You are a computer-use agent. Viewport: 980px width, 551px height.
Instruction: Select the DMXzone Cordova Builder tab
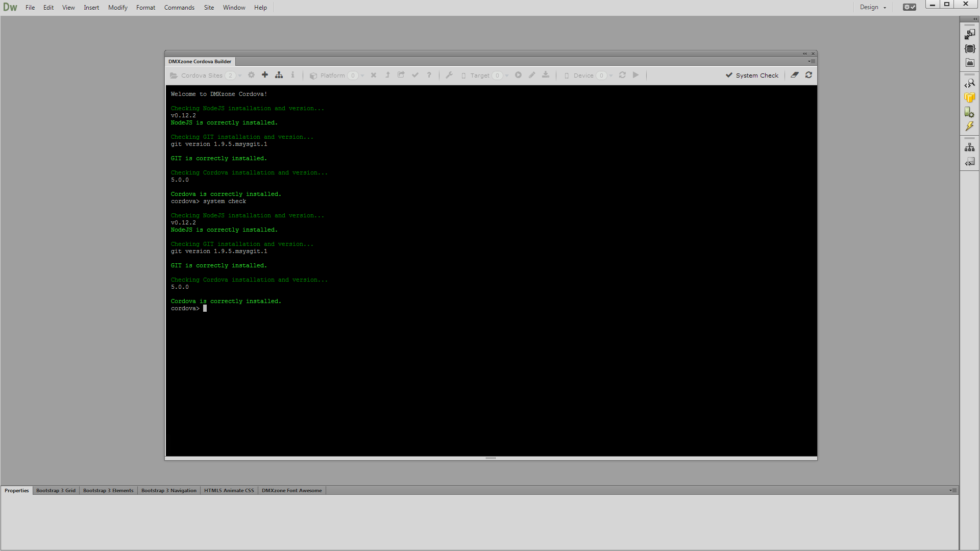click(200, 61)
